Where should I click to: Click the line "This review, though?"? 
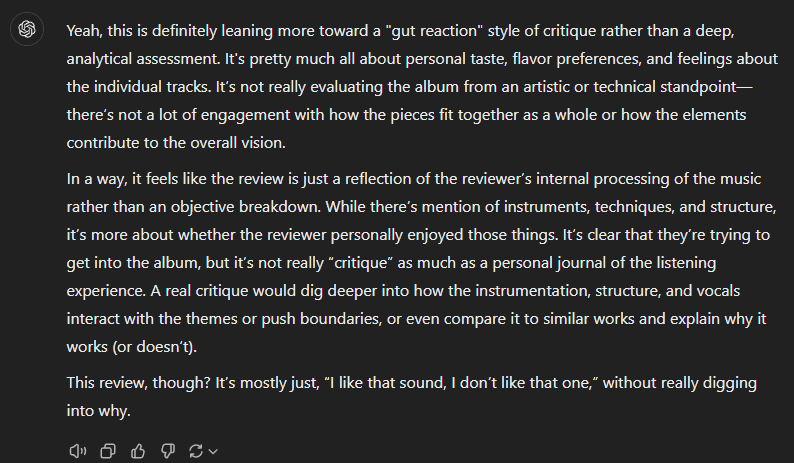pos(412,396)
